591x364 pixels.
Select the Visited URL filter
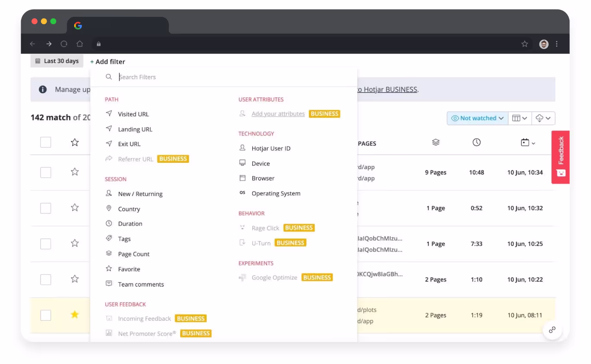tap(133, 114)
